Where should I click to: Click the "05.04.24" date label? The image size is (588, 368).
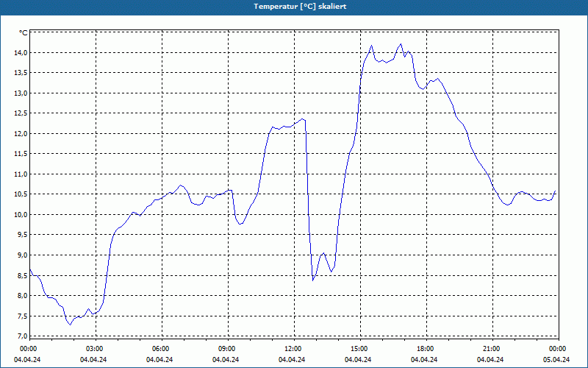[557, 360]
